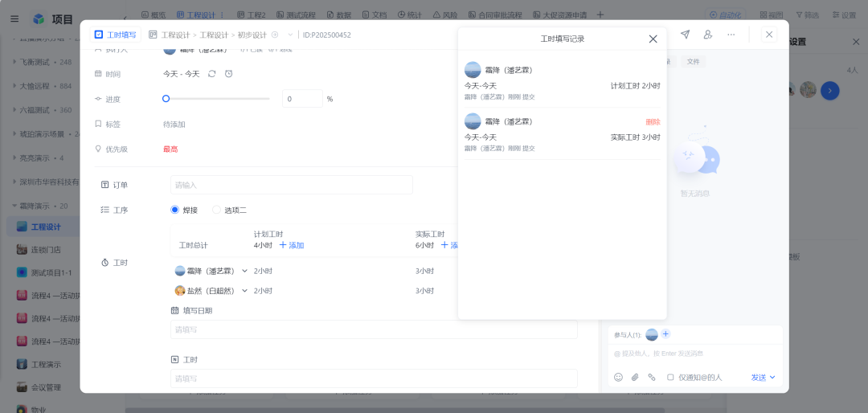Switch to the 统计 tab
The width and height of the screenshot is (868, 413).
(410, 15)
